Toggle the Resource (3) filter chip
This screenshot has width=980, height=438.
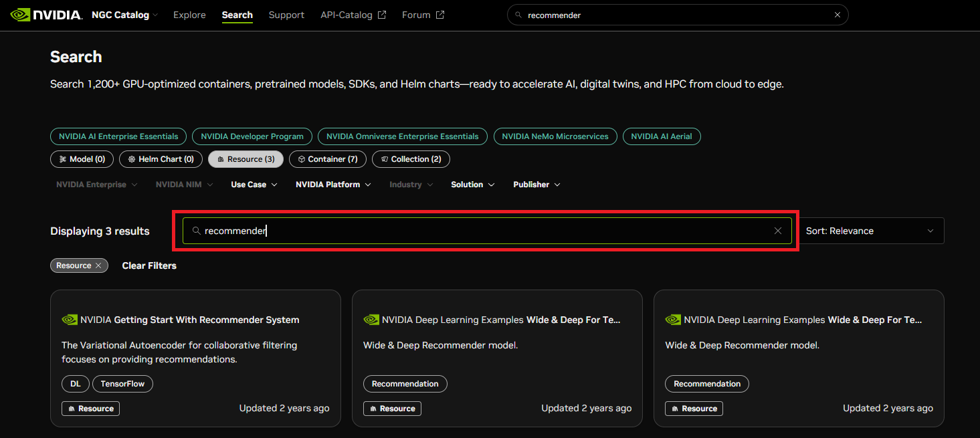[246, 159]
